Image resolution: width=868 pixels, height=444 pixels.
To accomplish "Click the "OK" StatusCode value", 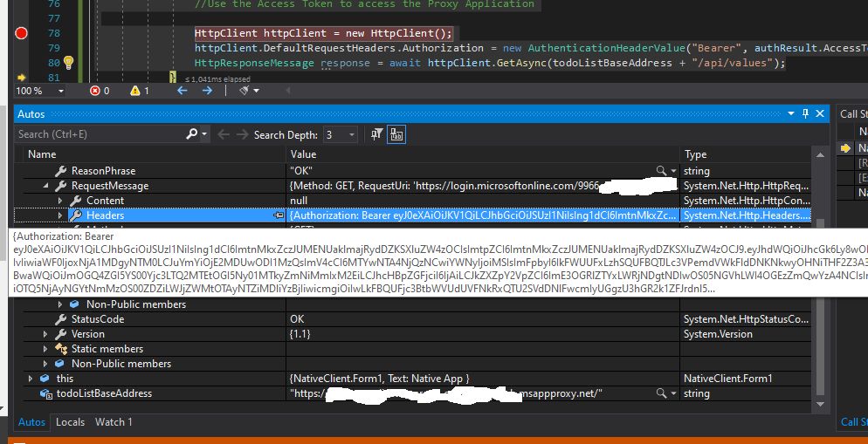I will click(x=297, y=319).
